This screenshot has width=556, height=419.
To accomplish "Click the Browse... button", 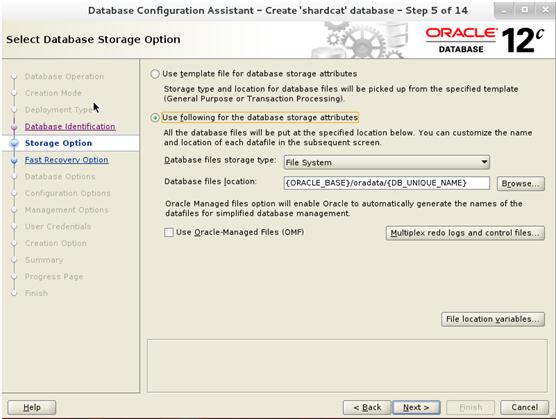I will coord(521,183).
